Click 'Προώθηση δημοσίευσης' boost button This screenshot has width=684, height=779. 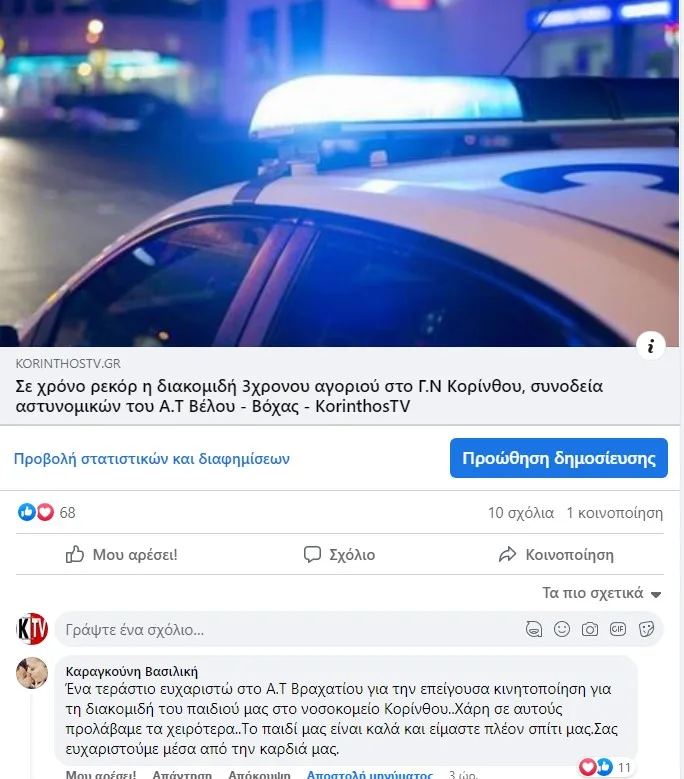[559, 458]
